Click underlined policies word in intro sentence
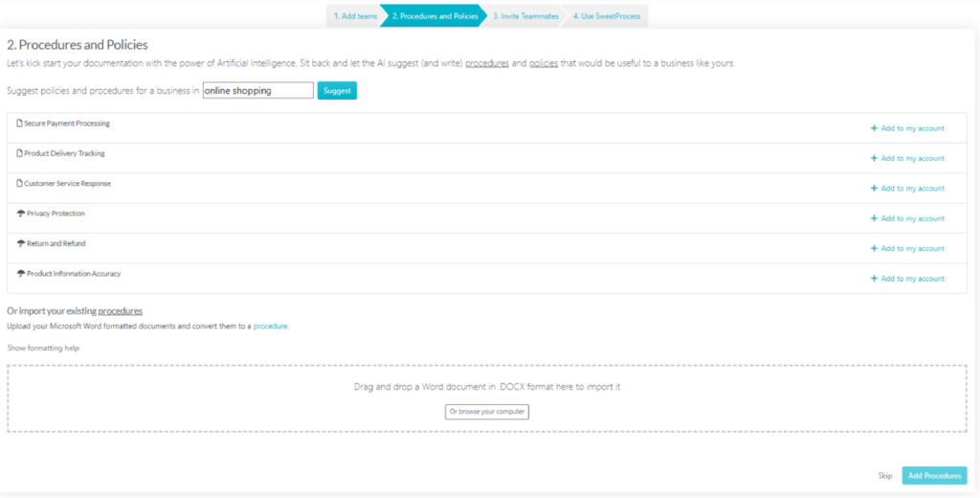This screenshot has height=498, width=980. (x=544, y=64)
